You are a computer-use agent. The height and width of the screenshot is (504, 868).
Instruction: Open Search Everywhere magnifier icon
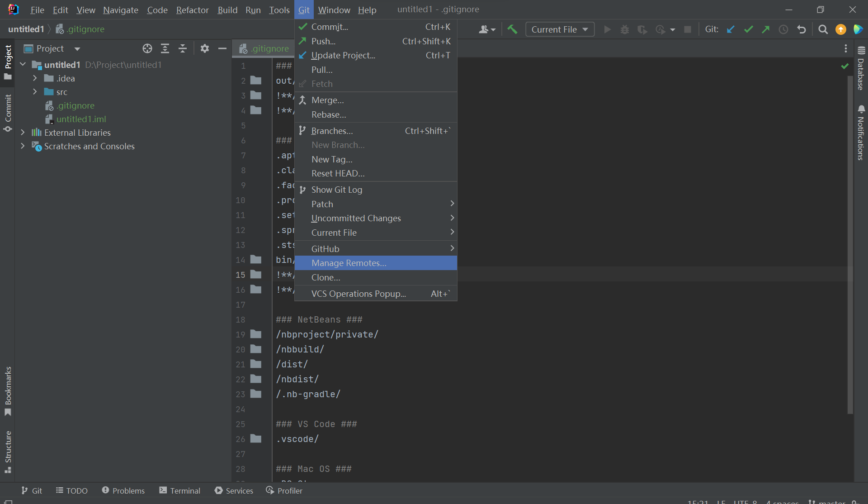pyautogui.click(x=823, y=29)
